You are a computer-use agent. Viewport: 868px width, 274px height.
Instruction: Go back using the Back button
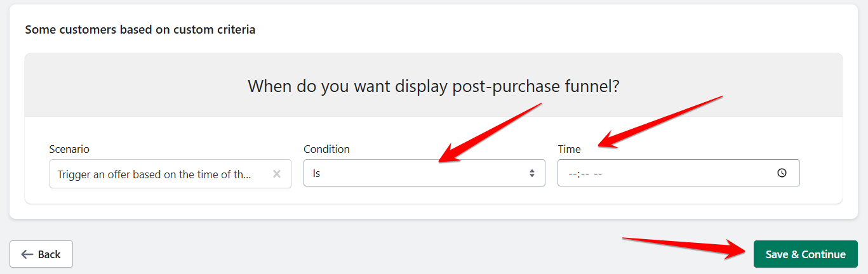tap(41, 254)
